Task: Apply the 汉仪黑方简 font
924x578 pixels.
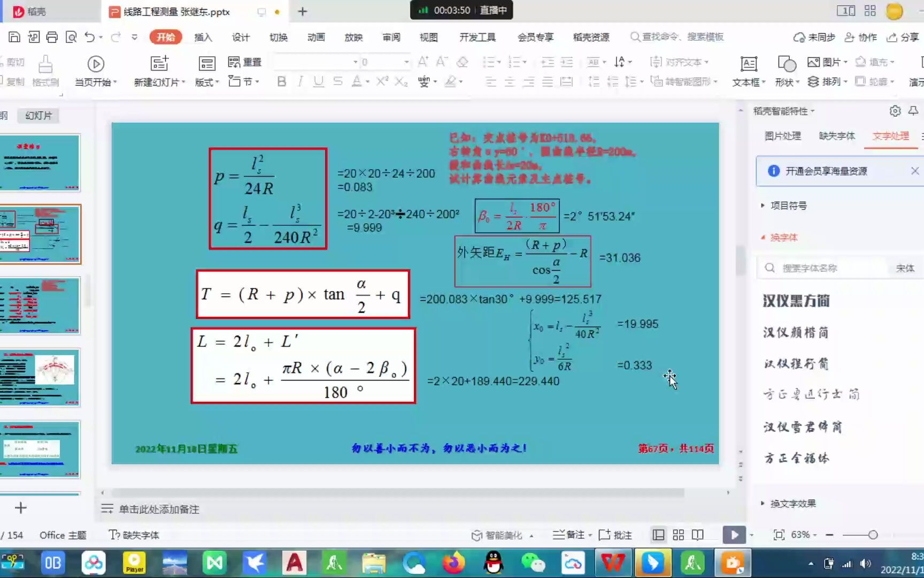Action: coord(796,301)
